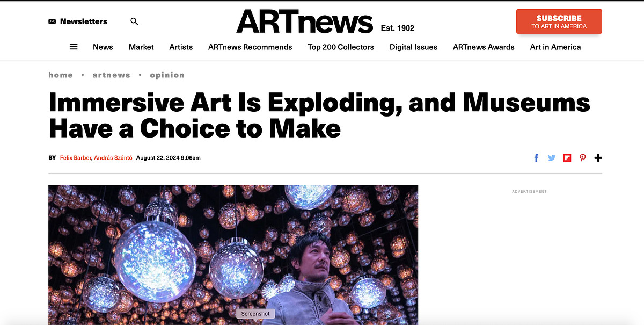Open Newsletters envelope link
Image resolution: width=644 pixels, height=325 pixels.
[x=78, y=21]
